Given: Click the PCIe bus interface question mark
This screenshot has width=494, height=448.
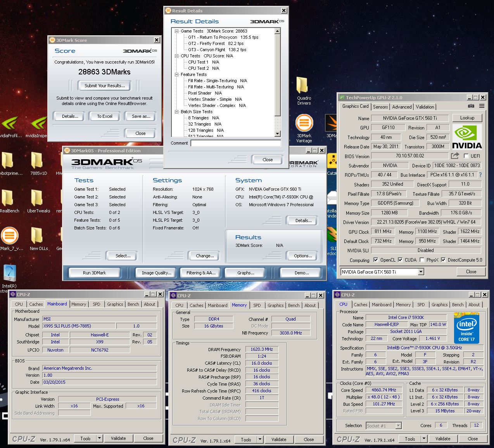Looking at the screenshot, I should (x=480, y=175).
